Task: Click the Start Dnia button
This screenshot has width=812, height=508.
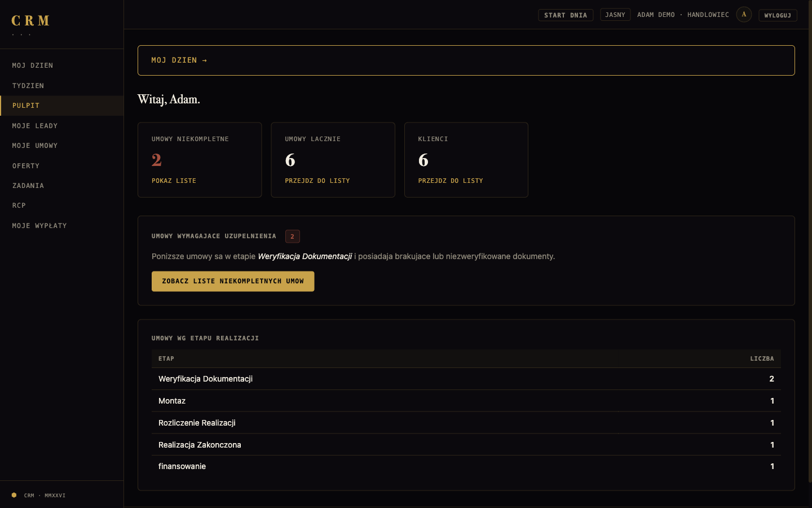Action: [x=566, y=15]
